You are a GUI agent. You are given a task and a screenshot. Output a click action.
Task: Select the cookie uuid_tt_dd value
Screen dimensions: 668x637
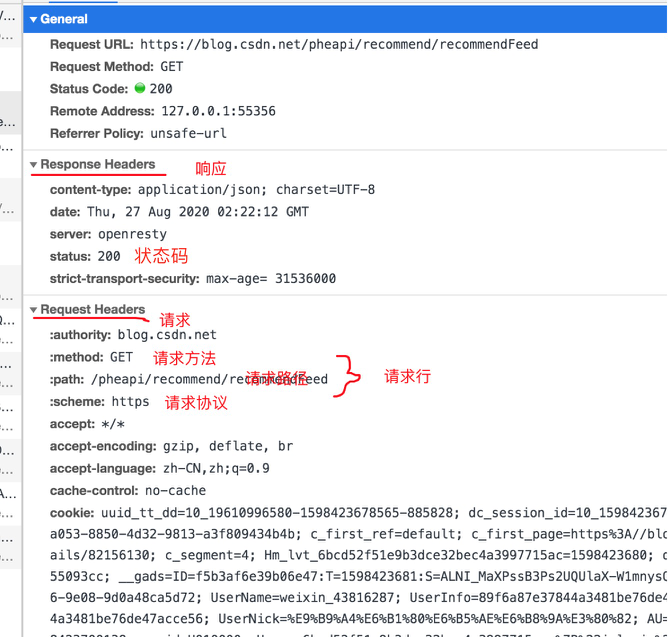click(280, 513)
